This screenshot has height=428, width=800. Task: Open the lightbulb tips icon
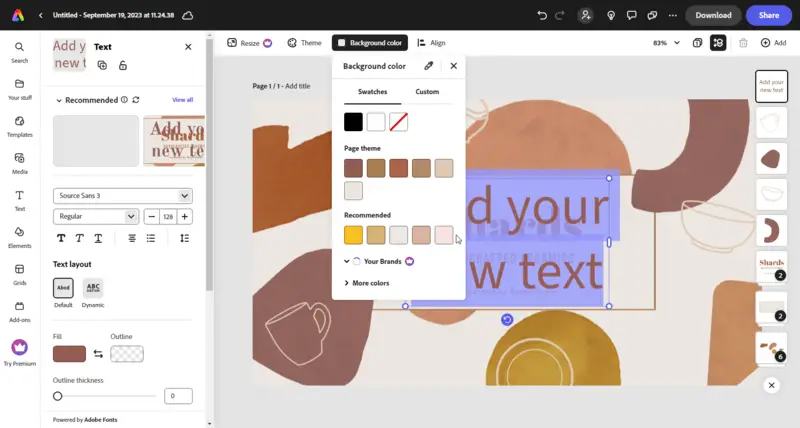point(611,15)
